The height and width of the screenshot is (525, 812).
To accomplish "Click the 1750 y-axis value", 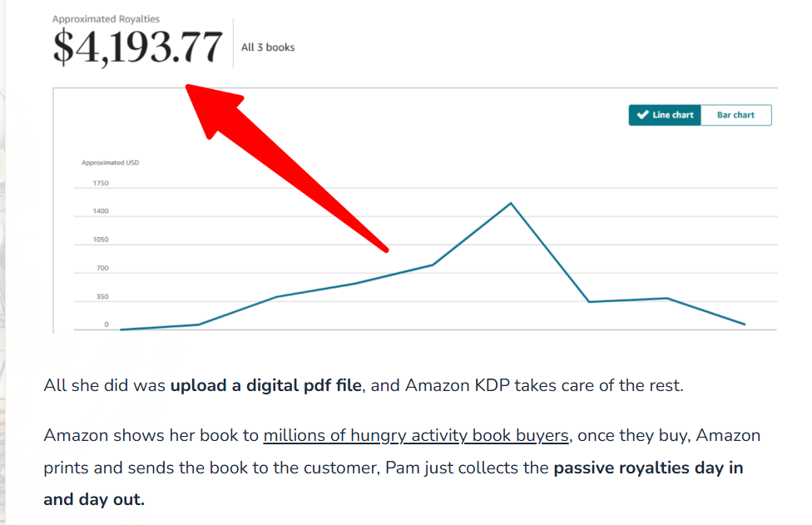I will (x=101, y=183).
